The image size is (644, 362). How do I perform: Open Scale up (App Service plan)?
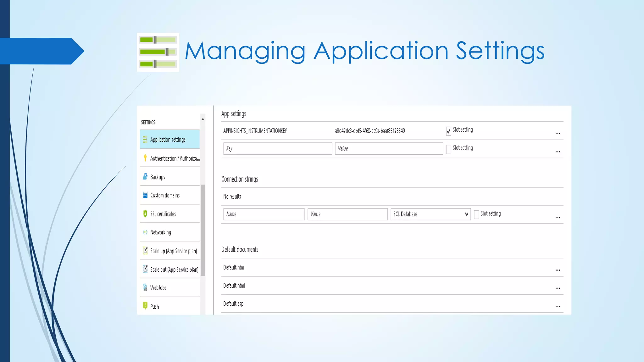170,251
